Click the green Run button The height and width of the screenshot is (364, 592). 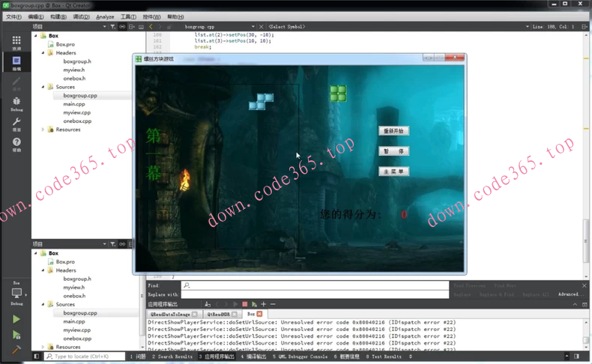16,319
